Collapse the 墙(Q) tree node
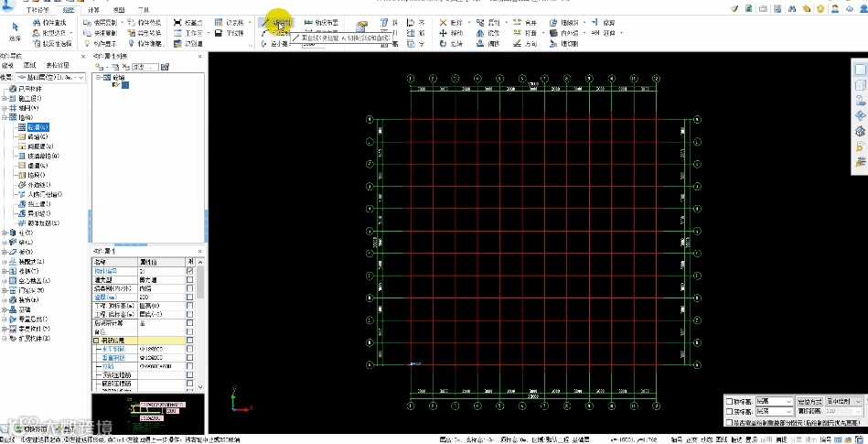This screenshot has height=444, width=868. [5, 117]
